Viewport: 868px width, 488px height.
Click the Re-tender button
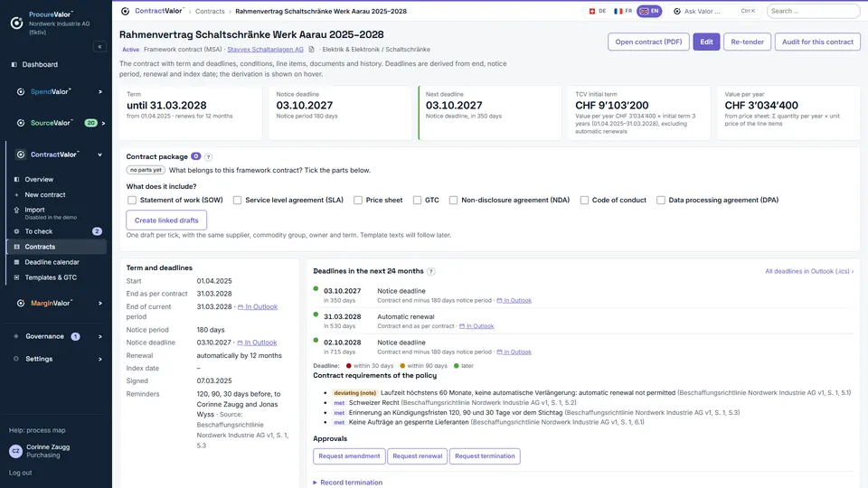click(x=747, y=42)
